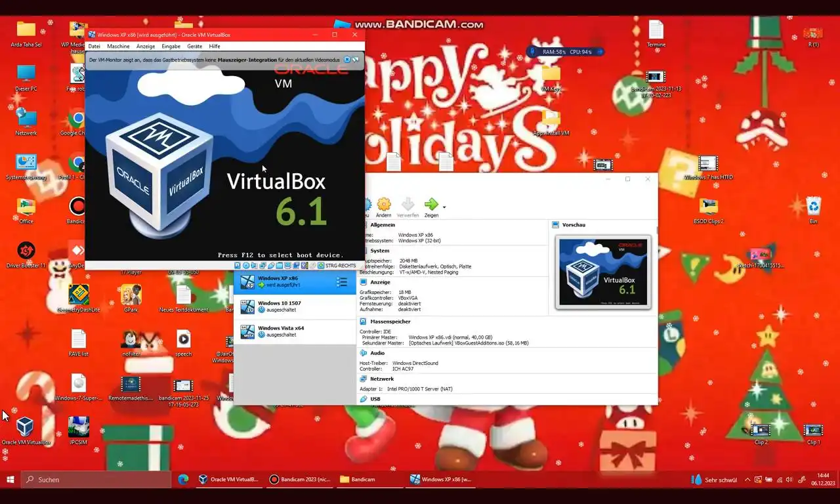Open the Systemsteuerung desktop icon
Image resolution: width=840 pixels, height=504 pixels.
click(x=26, y=167)
